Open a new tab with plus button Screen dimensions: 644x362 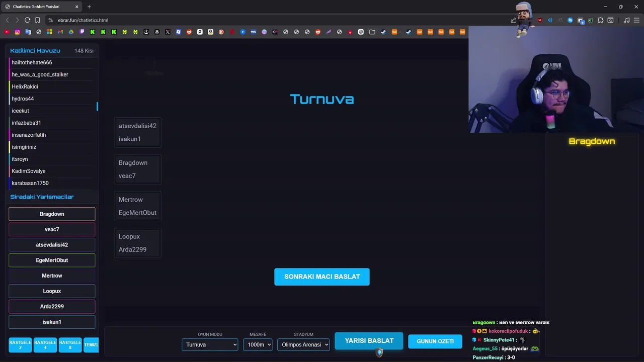tap(89, 7)
